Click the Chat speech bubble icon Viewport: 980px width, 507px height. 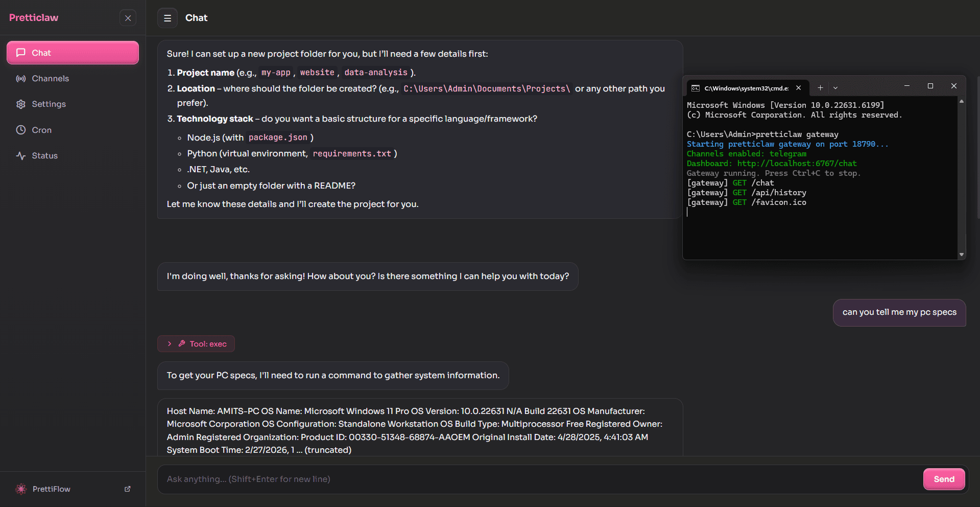(21, 53)
